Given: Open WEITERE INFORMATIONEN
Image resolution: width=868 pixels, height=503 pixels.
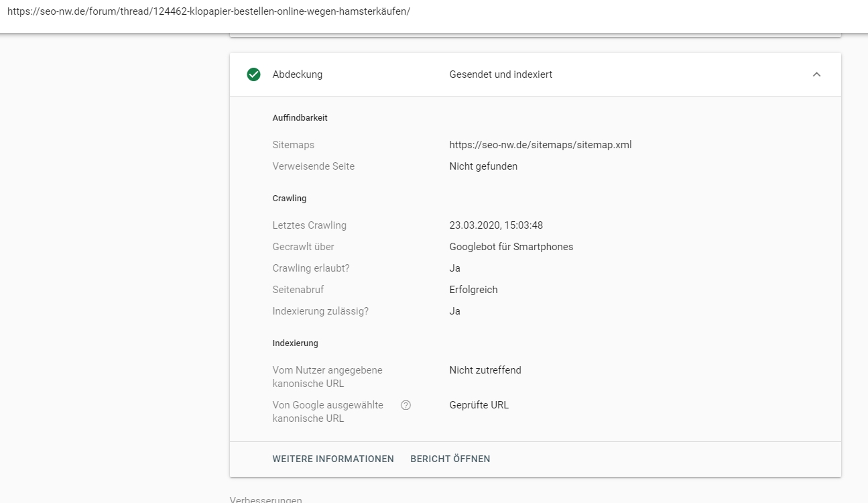Looking at the screenshot, I should click(333, 459).
